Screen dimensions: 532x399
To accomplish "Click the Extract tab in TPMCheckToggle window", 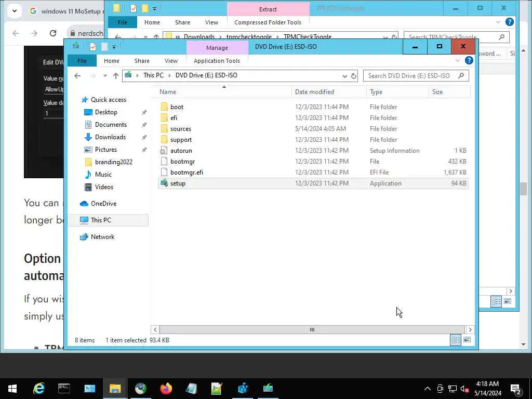I will 268,9.
